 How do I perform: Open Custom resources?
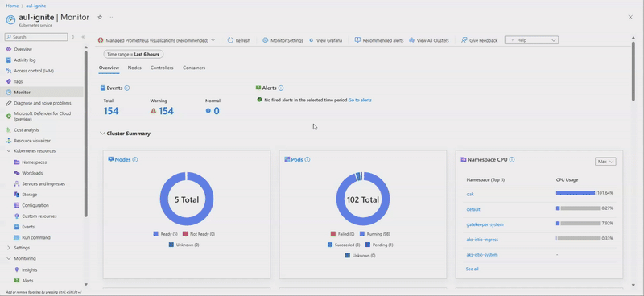(x=39, y=216)
